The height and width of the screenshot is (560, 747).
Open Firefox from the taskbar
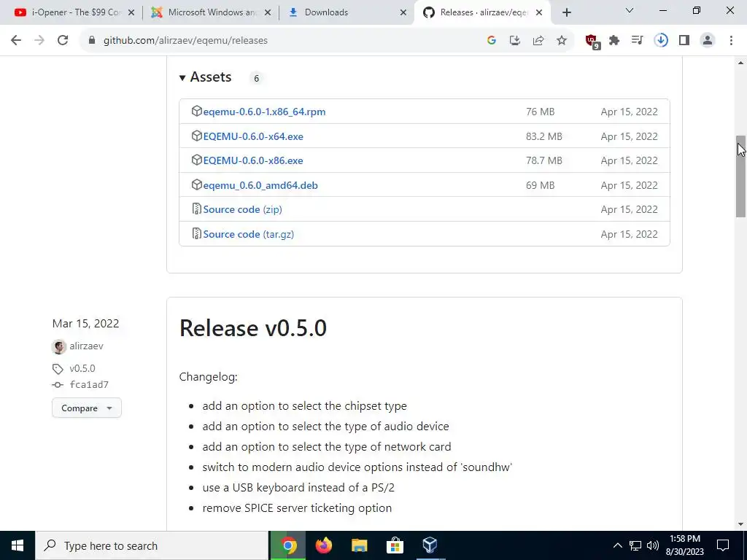tap(324, 545)
